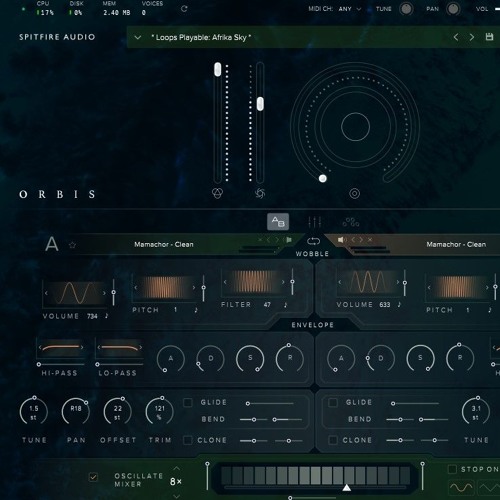Toggle the layer A speaker mute icon
The image size is (500, 500).
[x=288, y=240]
